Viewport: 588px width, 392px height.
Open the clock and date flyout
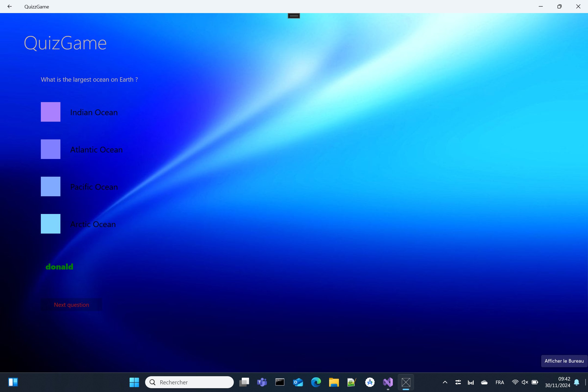point(557,382)
